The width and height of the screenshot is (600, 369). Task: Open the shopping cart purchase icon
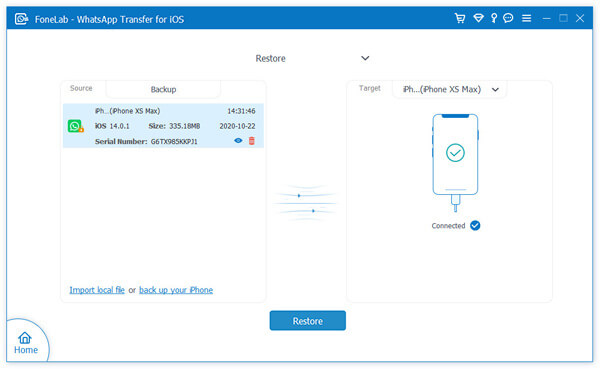pos(460,18)
